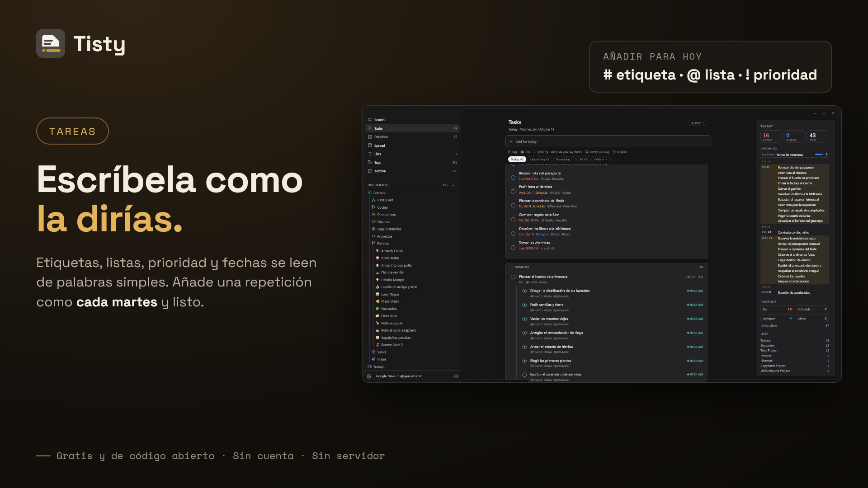Show the All 85 tab
868x488 pixels.
point(584,160)
